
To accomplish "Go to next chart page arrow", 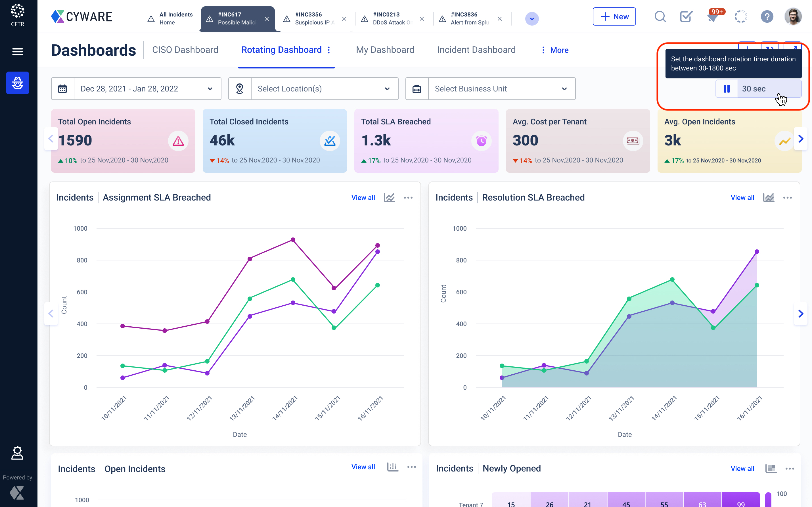I will (801, 314).
